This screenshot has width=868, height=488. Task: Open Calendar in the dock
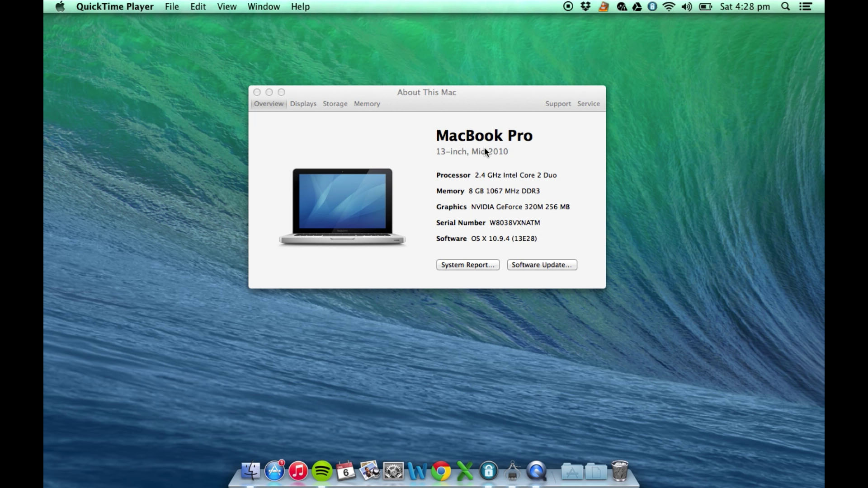click(346, 471)
